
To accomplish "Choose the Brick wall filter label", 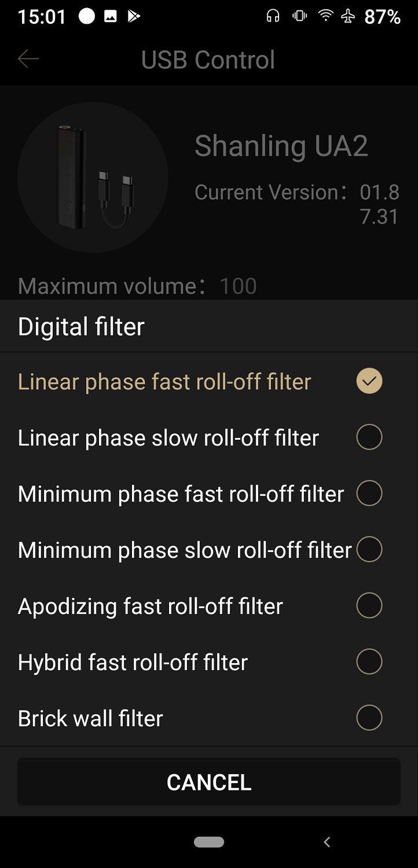I will (91, 719).
